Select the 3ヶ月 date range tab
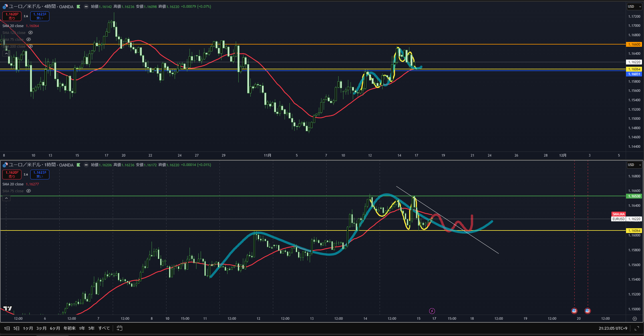Screen dimensions: 644x336 point(41,328)
